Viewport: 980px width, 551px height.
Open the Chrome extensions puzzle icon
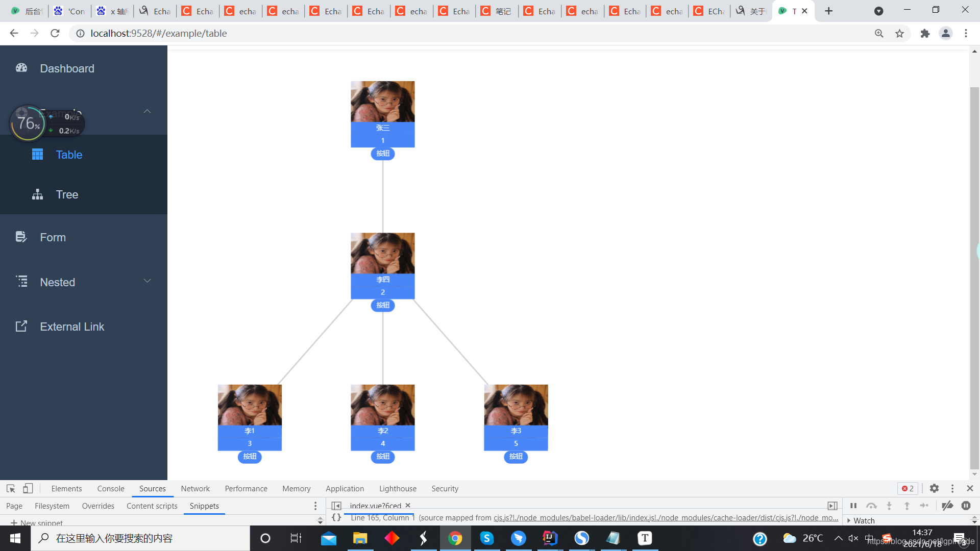click(925, 33)
